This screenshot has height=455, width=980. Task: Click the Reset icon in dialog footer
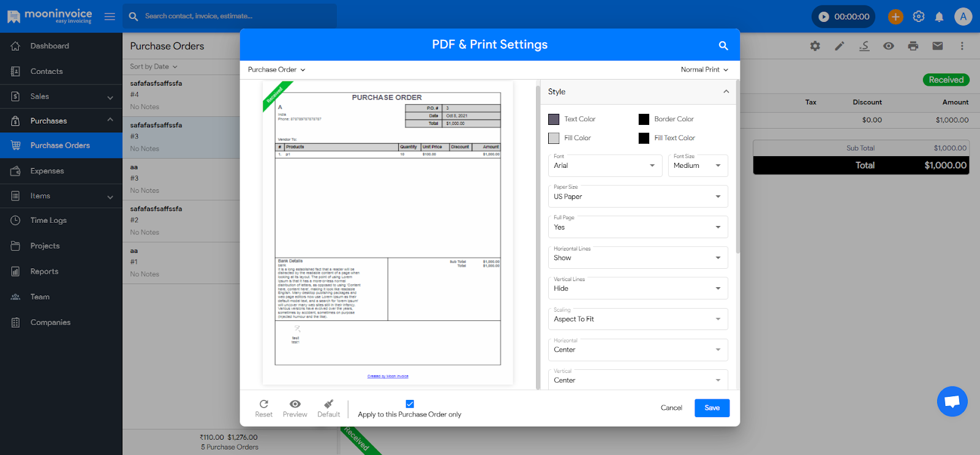264,404
